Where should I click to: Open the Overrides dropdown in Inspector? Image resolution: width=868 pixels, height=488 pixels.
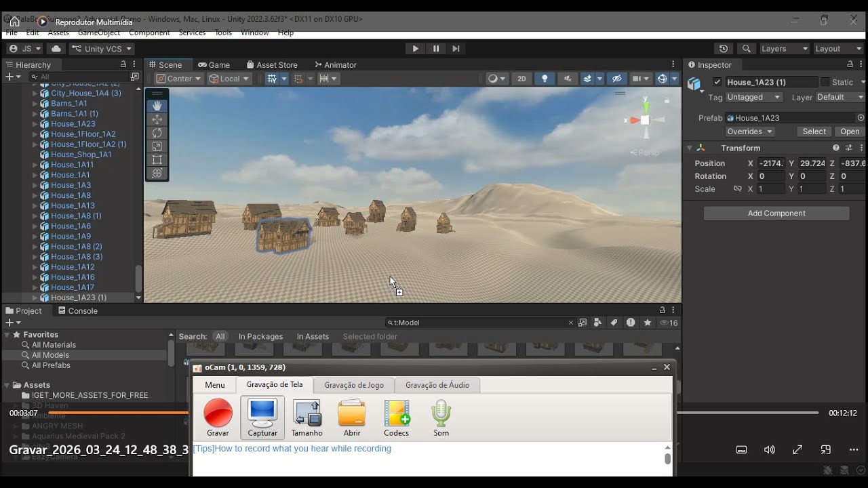[x=749, y=131]
